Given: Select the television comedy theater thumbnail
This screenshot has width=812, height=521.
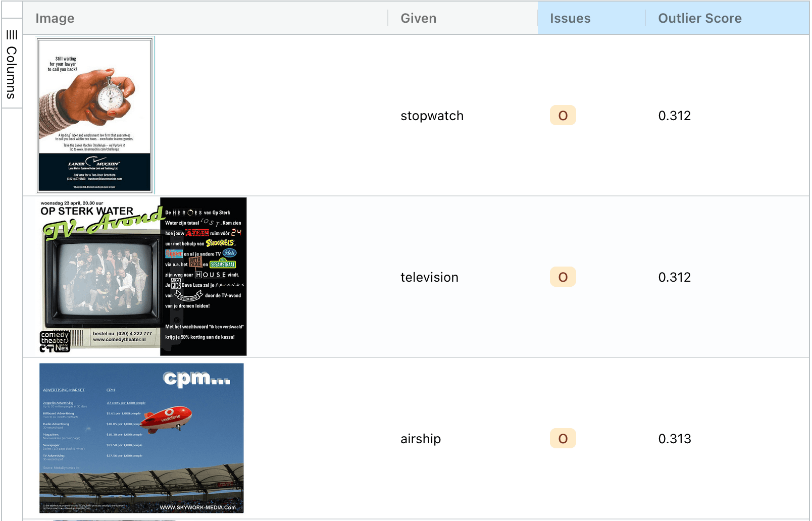Looking at the screenshot, I should pyautogui.click(x=143, y=277).
